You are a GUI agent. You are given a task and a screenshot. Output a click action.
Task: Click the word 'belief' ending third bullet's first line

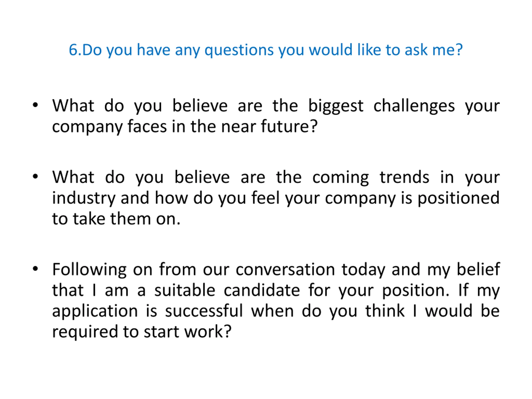pos(478,269)
